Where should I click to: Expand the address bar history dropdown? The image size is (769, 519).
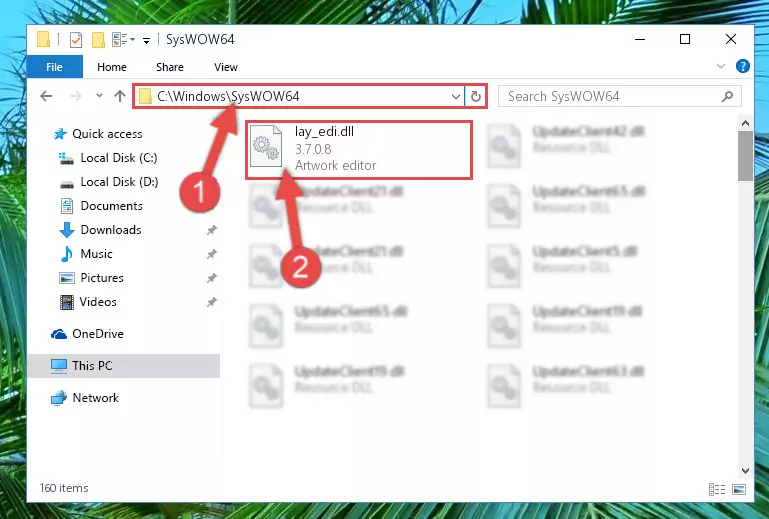(x=456, y=97)
